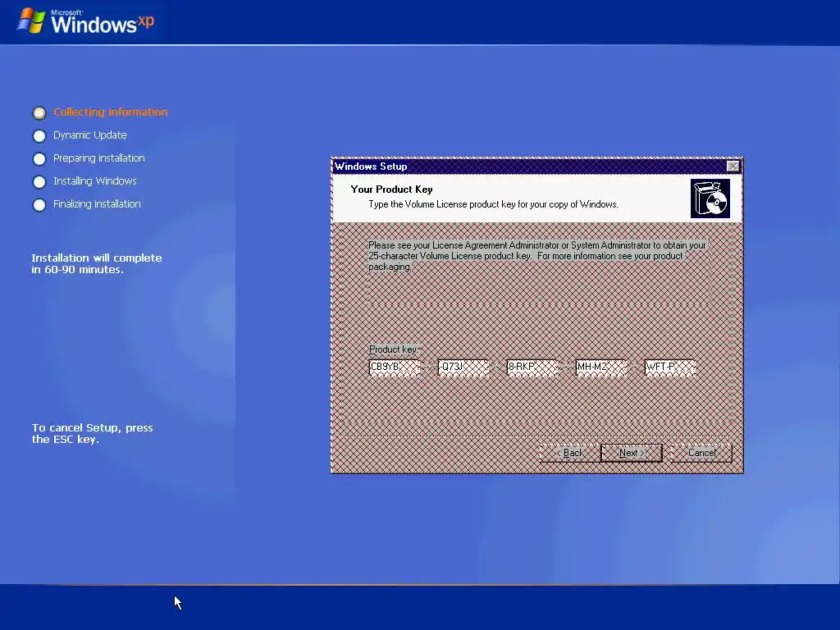Click the Windows XP logo
This screenshot has width=840, height=630.
point(85,21)
